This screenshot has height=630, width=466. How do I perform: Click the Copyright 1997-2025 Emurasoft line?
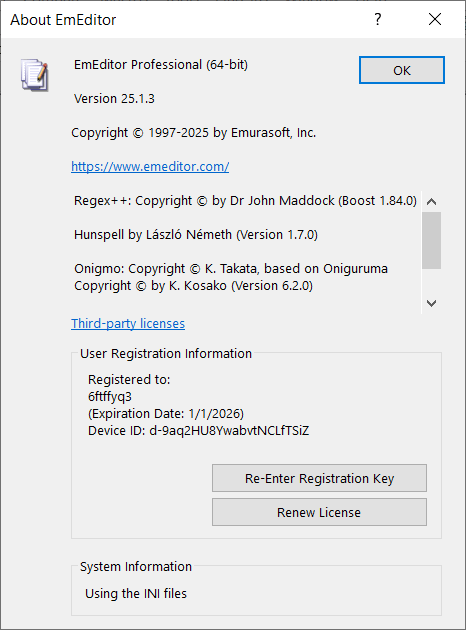click(x=194, y=133)
